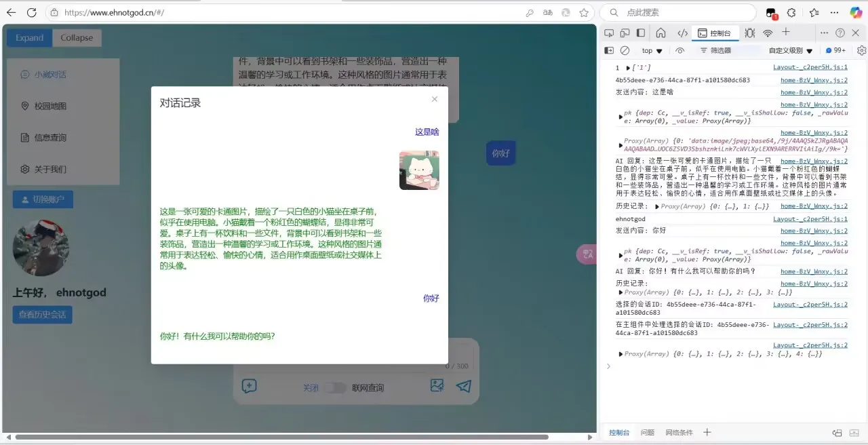
Task: Click the 切换账户 button
Action: click(x=43, y=199)
